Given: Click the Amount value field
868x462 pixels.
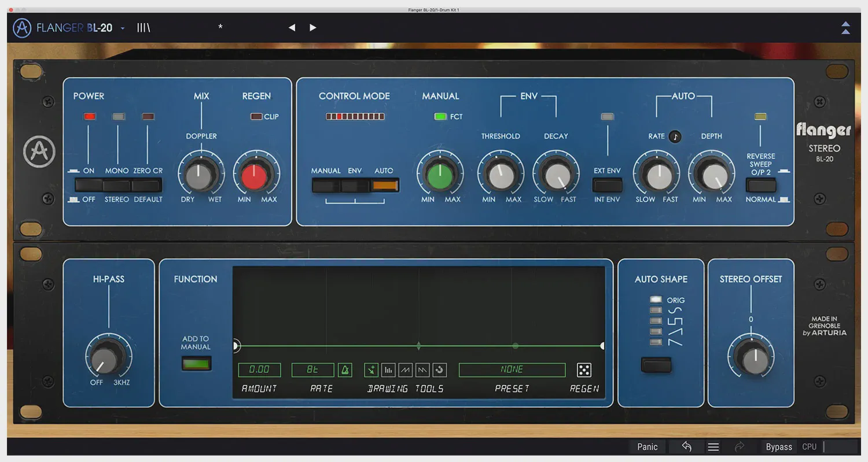Looking at the screenshot, I should tap(259, 370).
